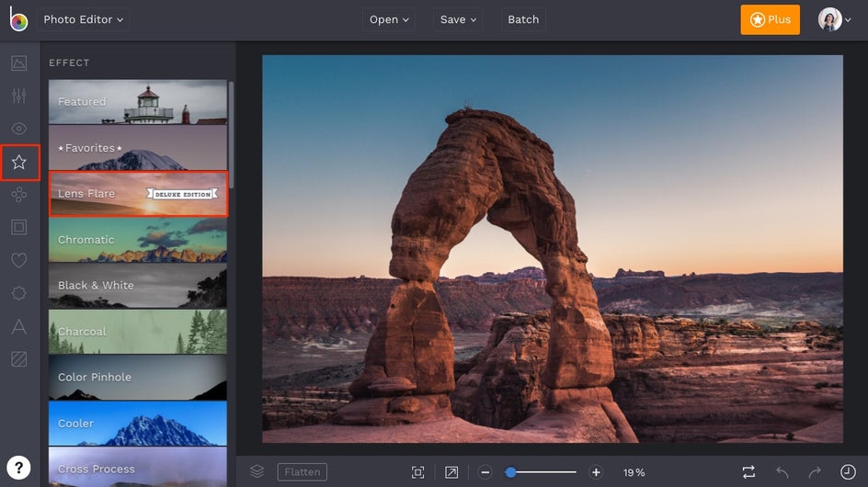Select the Cross Process effect category
This screenshot has width=868, height=487.
(138, 467)
